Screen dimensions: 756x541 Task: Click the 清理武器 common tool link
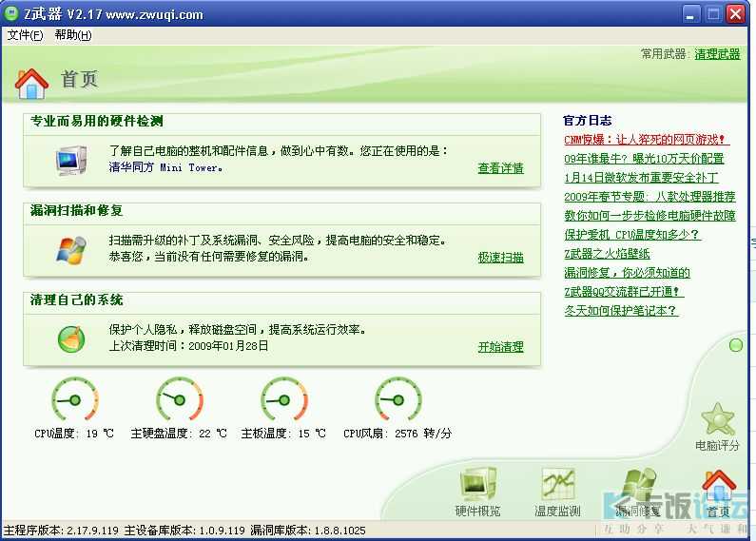point(717,54)
